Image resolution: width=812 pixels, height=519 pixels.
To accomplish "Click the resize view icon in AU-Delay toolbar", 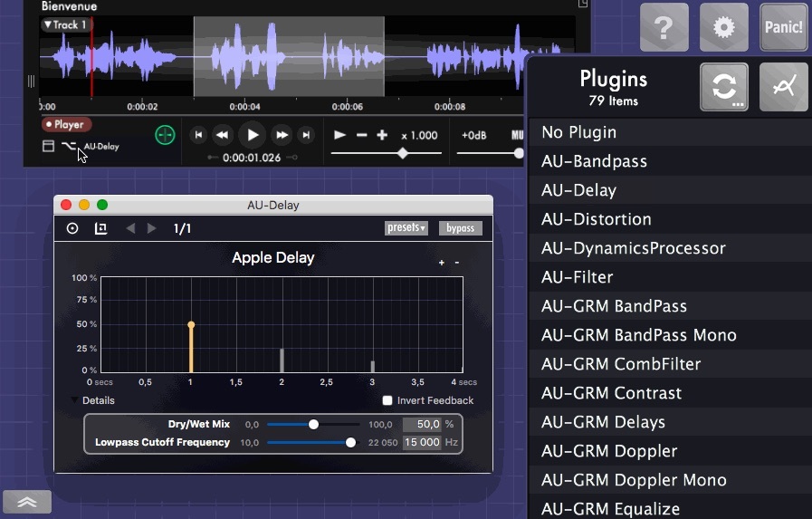I will coord(101,228).
